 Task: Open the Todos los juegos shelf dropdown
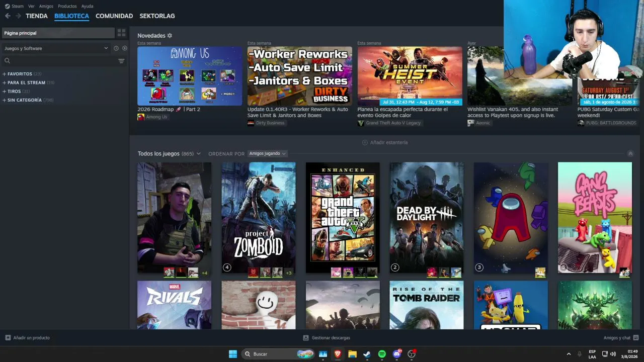tap(199, 154)
